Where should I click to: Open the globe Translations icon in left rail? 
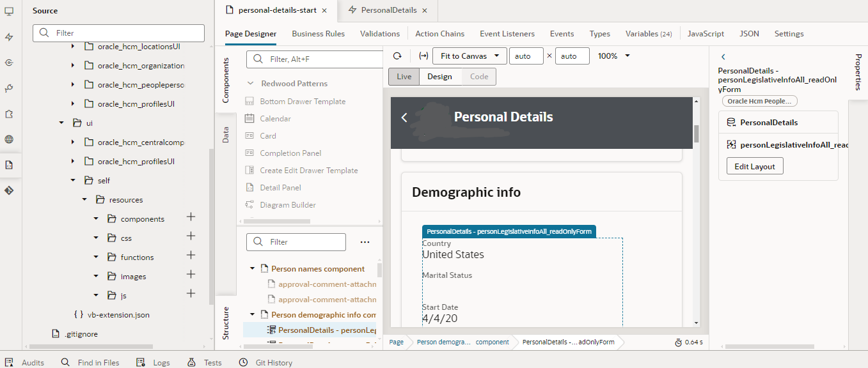[x=9, y=139]
